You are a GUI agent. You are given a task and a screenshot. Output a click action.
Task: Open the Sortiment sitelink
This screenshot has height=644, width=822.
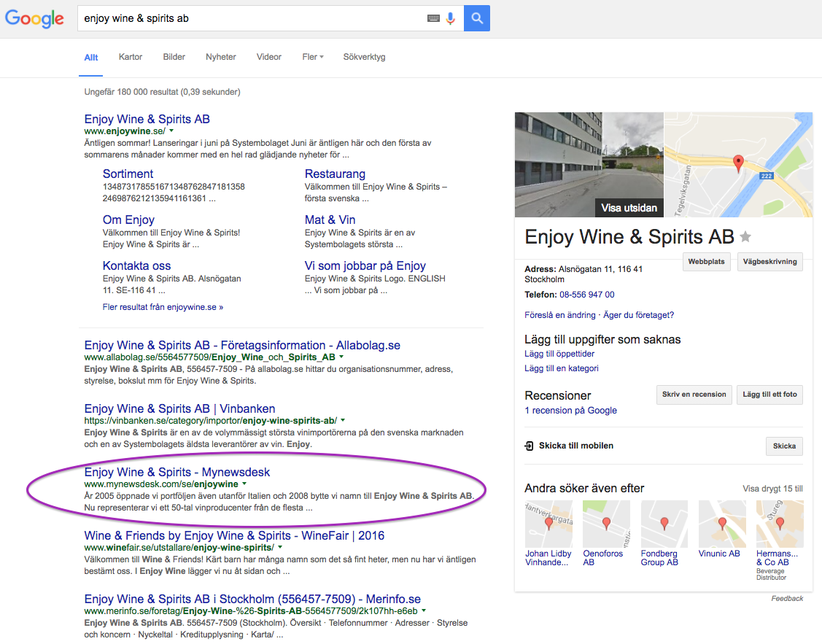[x=128, y=174]
